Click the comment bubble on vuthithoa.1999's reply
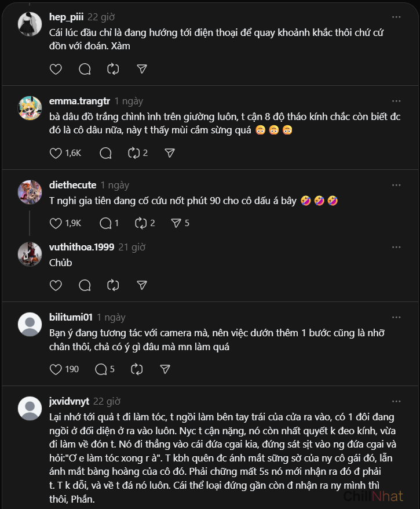 [85, 285]
